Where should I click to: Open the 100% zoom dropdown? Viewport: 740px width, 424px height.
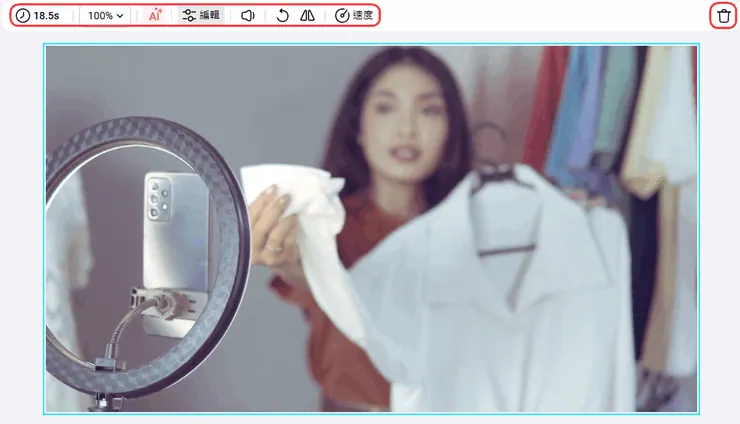tap(106, 16)
